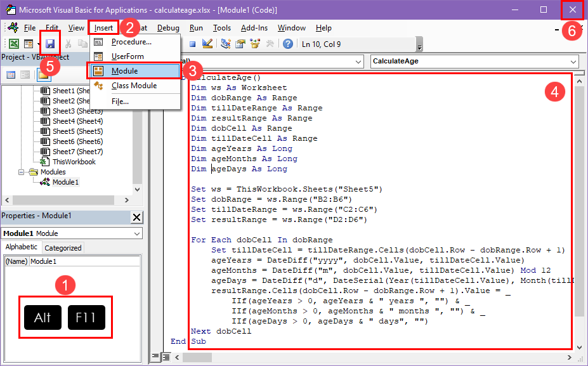Open Properties Window toolbar icon
The image size is (588, 366).
(240, 44)
